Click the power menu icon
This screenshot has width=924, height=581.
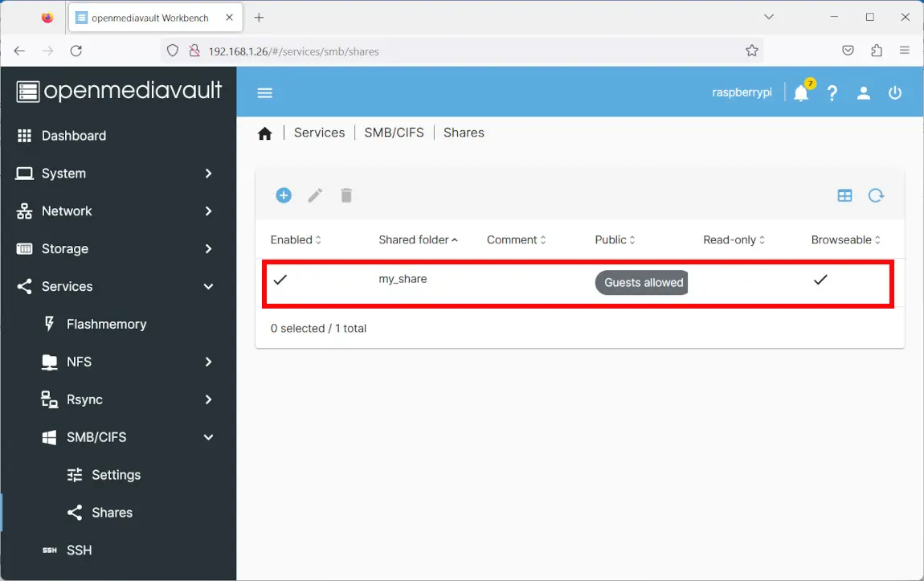pyautogui.click(x=895, y=93)
